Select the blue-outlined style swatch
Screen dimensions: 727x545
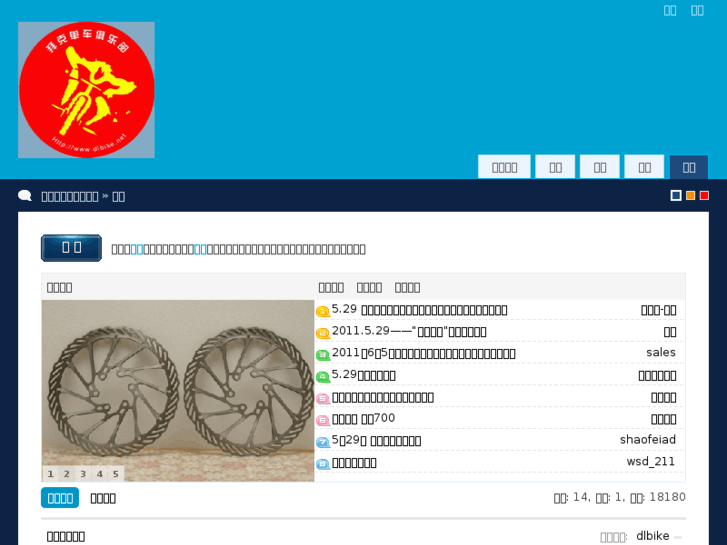tap(676, 196)
